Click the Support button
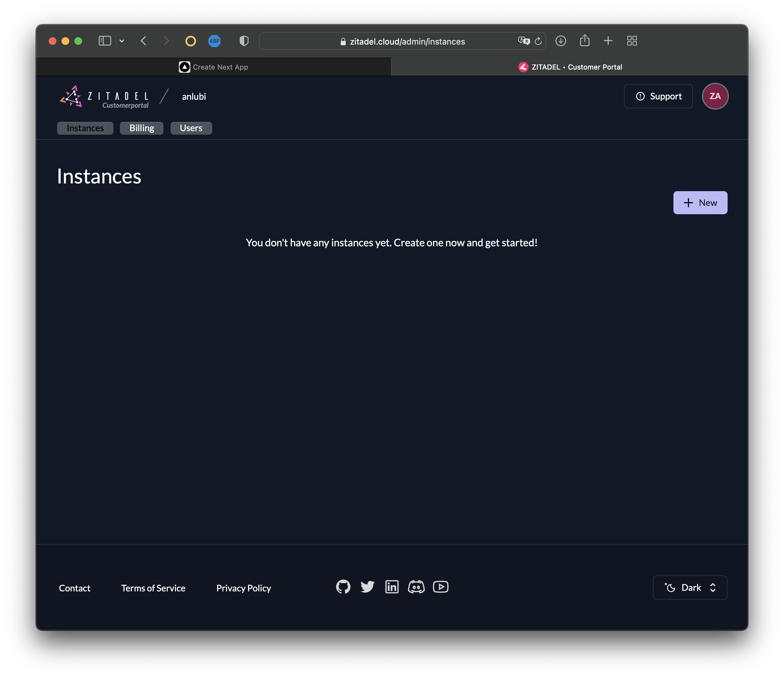Viewport: 784px width, 678px height. [658, 96]
